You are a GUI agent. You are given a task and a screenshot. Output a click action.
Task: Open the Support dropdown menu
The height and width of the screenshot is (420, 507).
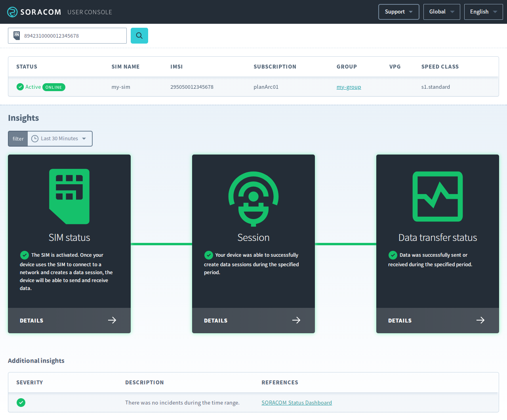398,12
